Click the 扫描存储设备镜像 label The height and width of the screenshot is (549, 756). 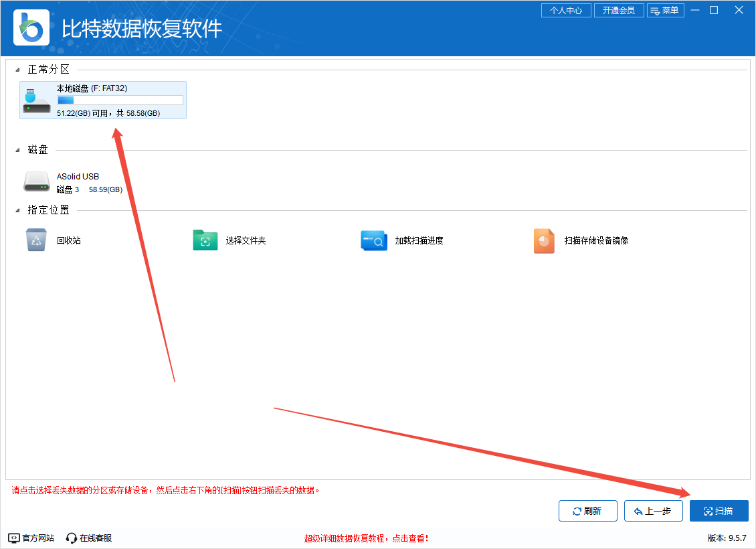pyautogui.click(x=596, y=240)
